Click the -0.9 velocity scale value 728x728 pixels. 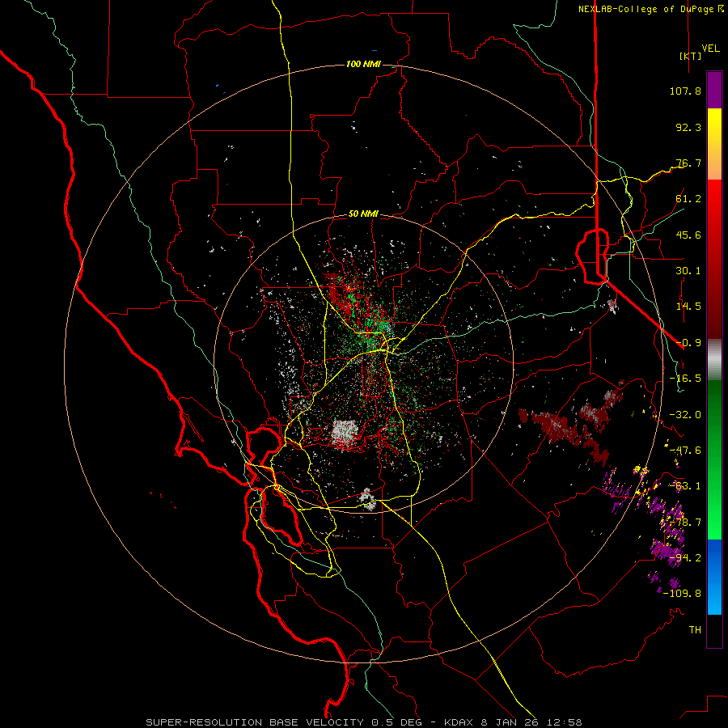coord(688,343)
